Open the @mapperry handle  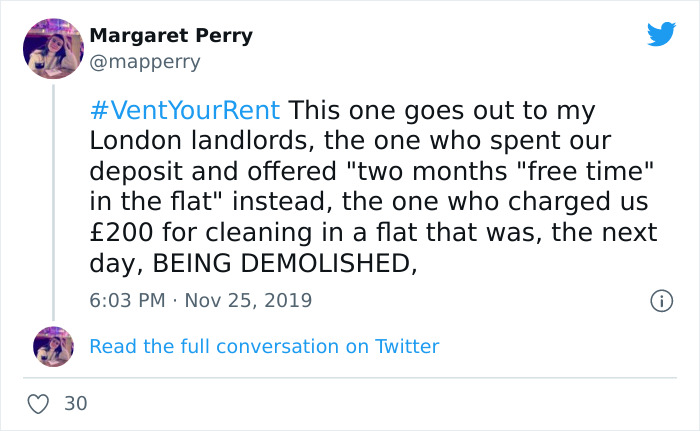145,62
